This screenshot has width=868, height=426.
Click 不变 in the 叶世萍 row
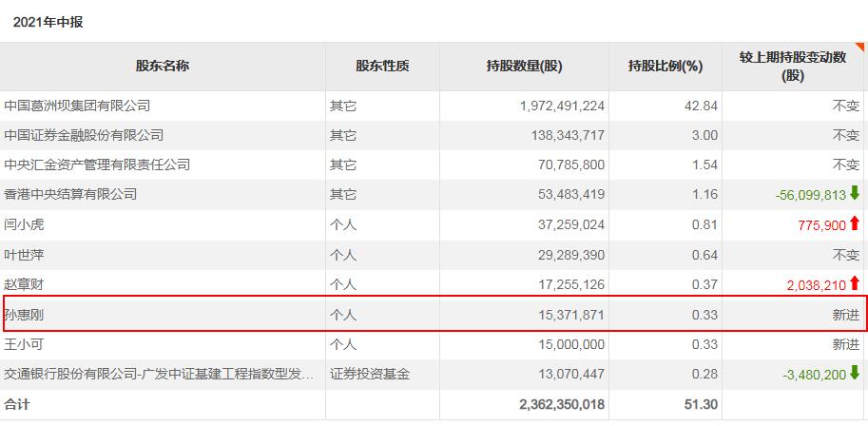tap(846, 255)
